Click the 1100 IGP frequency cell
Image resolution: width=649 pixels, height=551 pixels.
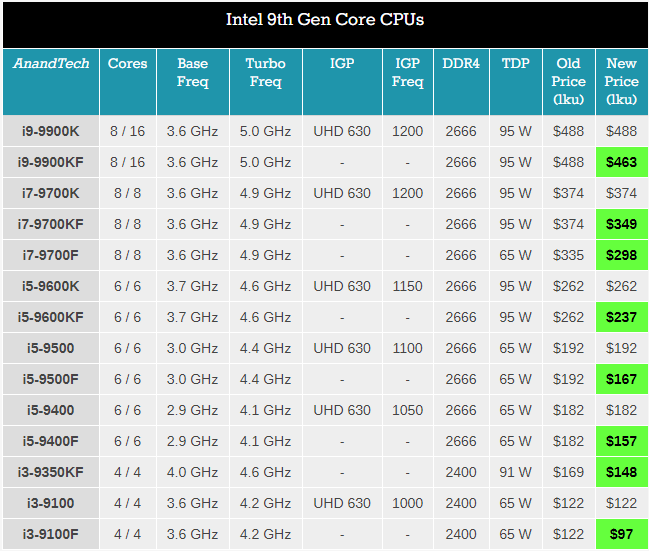click(x=408, y=349)
